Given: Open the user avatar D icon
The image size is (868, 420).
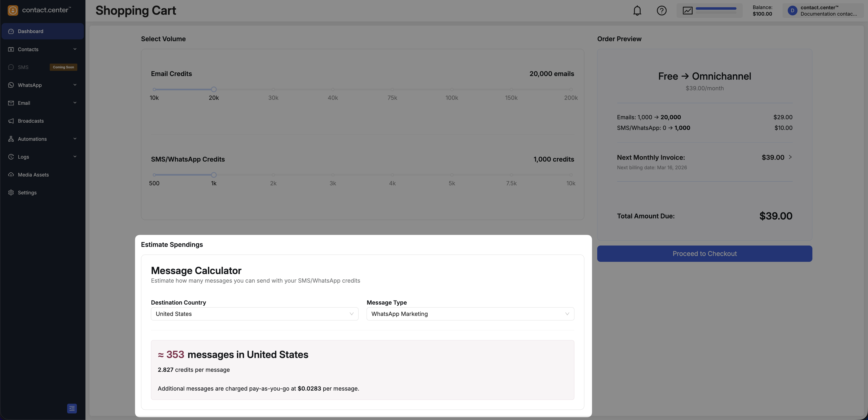Looking at the screenshot, I should click(x=792, y=11).
